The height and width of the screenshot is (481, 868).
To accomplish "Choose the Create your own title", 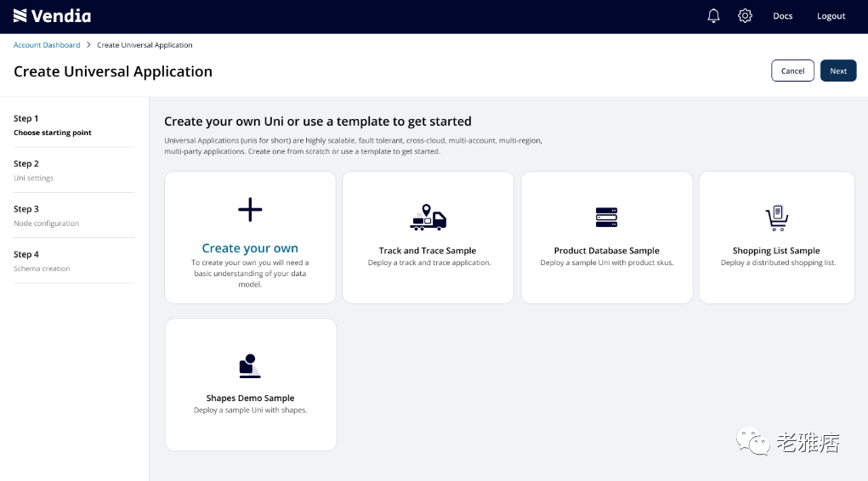I will click(250, 248).
